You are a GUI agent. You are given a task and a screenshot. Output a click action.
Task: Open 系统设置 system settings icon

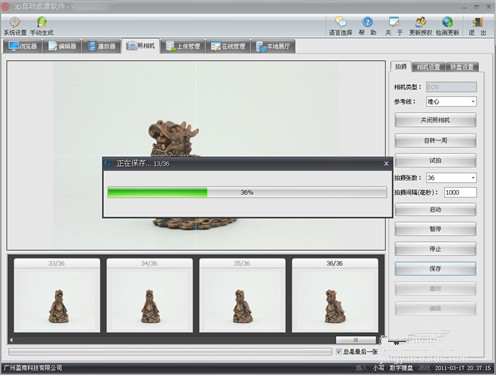tap(15, 26)
